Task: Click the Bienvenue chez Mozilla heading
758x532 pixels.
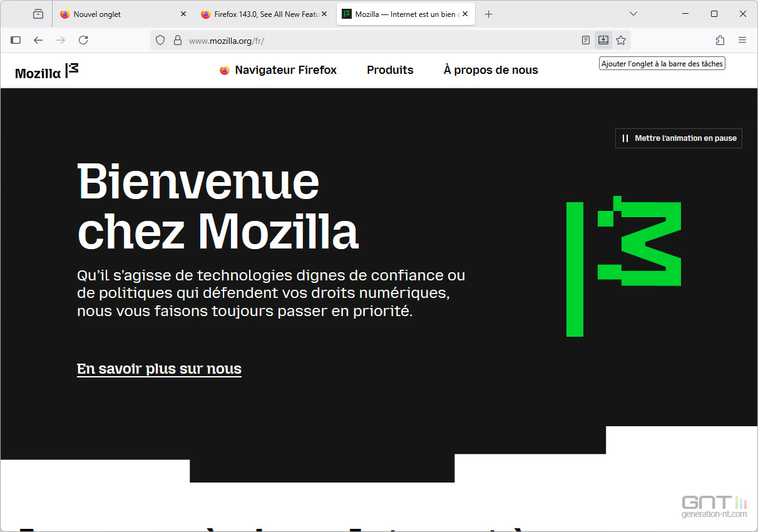Action: 218,207
